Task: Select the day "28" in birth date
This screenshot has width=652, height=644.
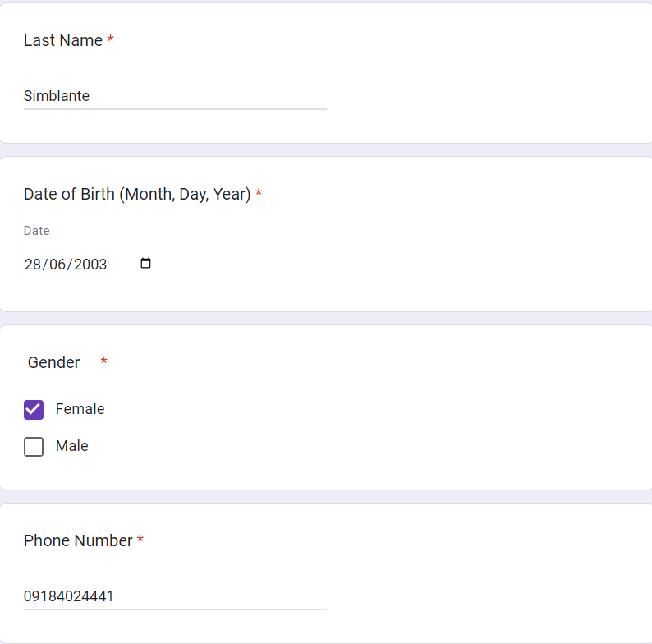Action: click(x=33, y=264)
